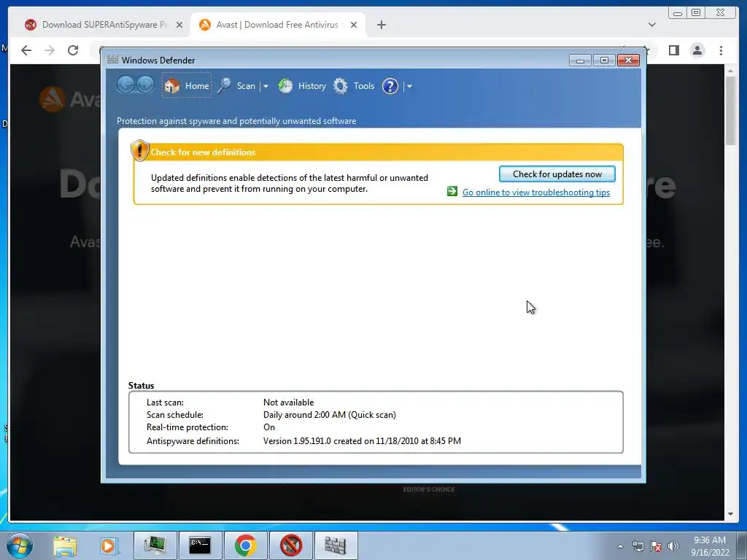Open the Chrome profile menu

click(x=697, y=50)
